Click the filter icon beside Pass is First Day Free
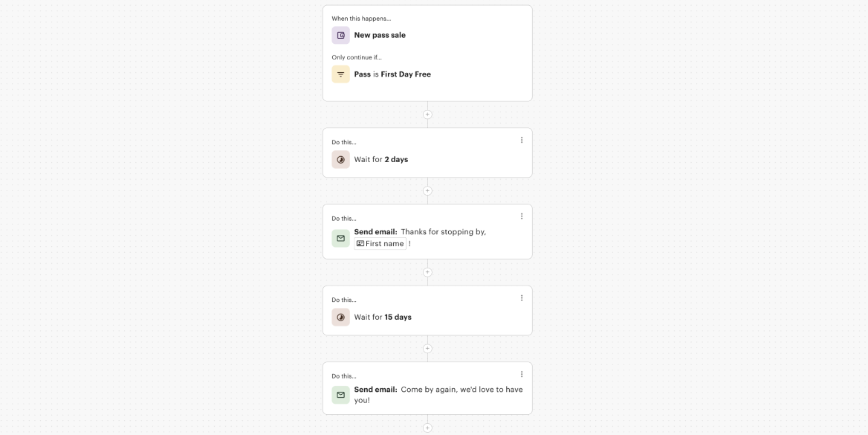This screenshot has width=868, height=435. (340, 74)
